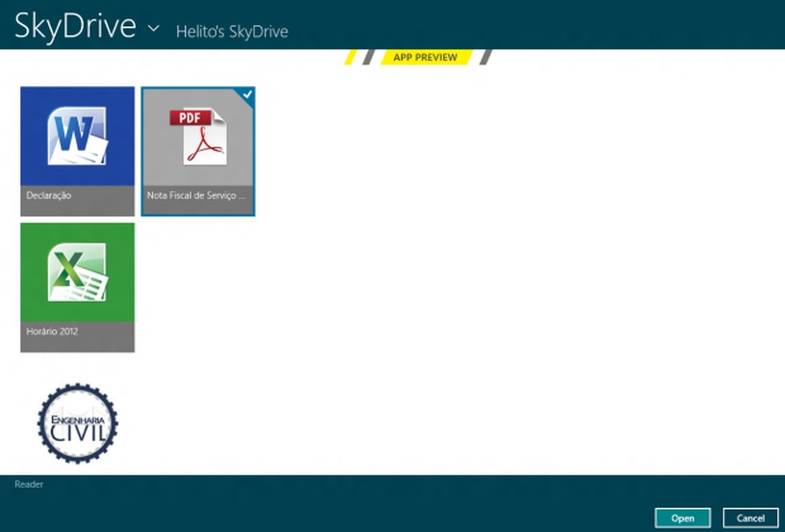Click the PDF icon on Nota Fiscal tile

coord(198,136)
